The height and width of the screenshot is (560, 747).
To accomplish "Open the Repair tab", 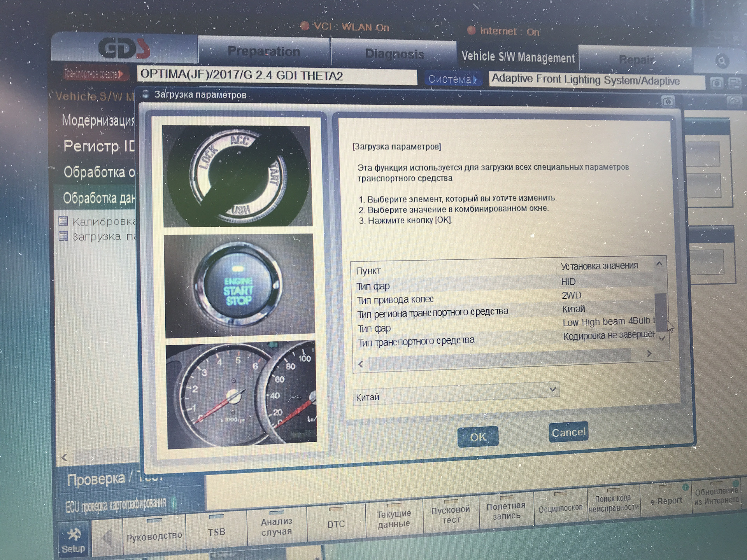I will [637, 60].
